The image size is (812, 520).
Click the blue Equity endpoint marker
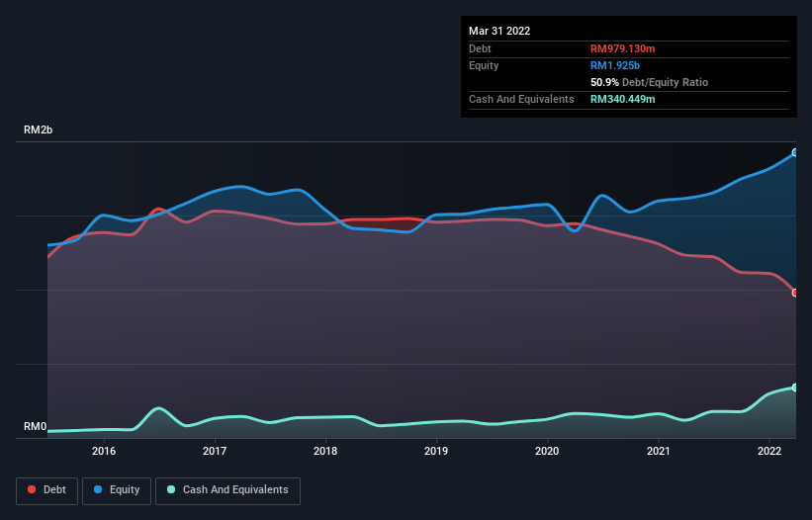795,152
